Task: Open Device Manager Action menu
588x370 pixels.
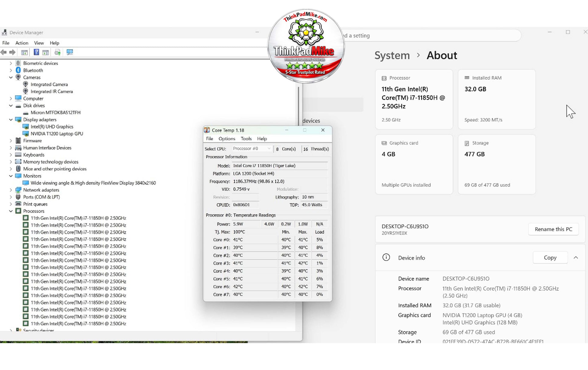Action: pyautogui.click(x=22, y=43)
